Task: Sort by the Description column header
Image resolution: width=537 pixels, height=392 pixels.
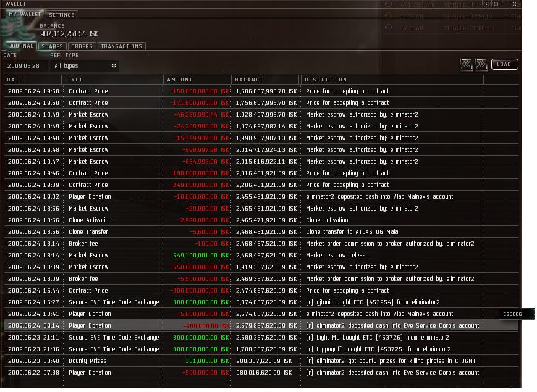Action: point(391,80)
